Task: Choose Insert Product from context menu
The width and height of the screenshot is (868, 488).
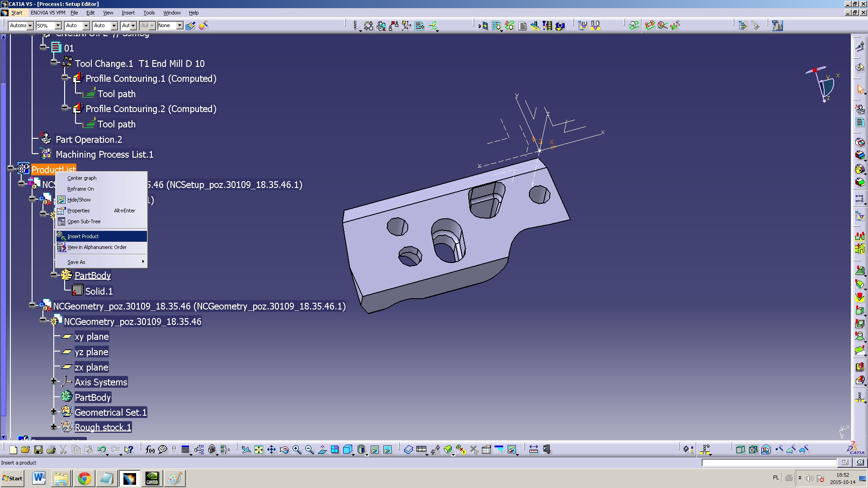Action: (x=101, y=236)
